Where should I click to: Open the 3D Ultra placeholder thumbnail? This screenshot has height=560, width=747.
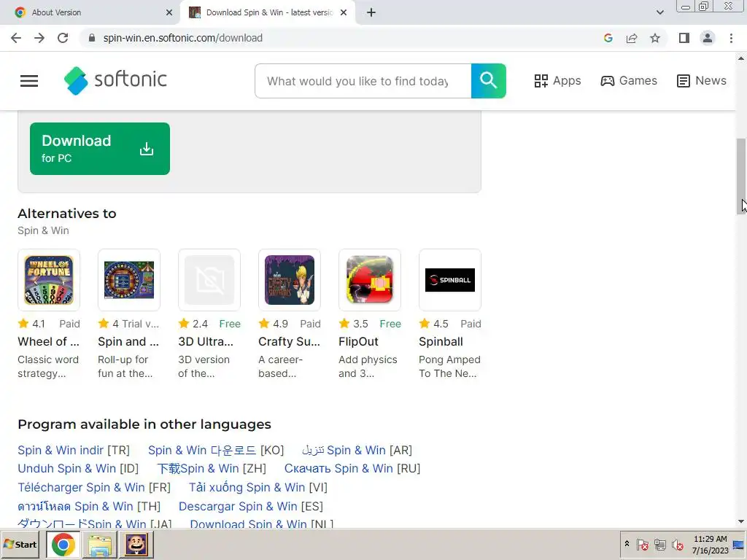click(x=209, y=280)
